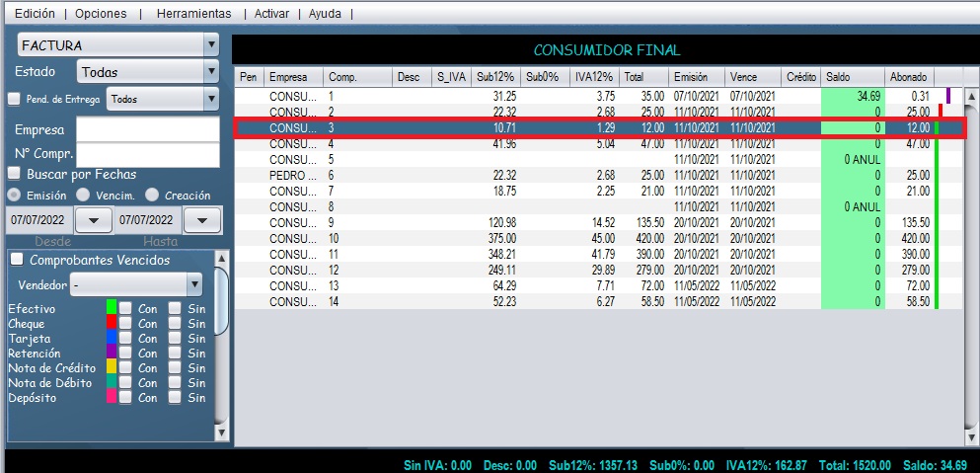This screenshot has width=980, height=473.
Task: Click the Empresa text input field
Action: click(x=147, y=130)
